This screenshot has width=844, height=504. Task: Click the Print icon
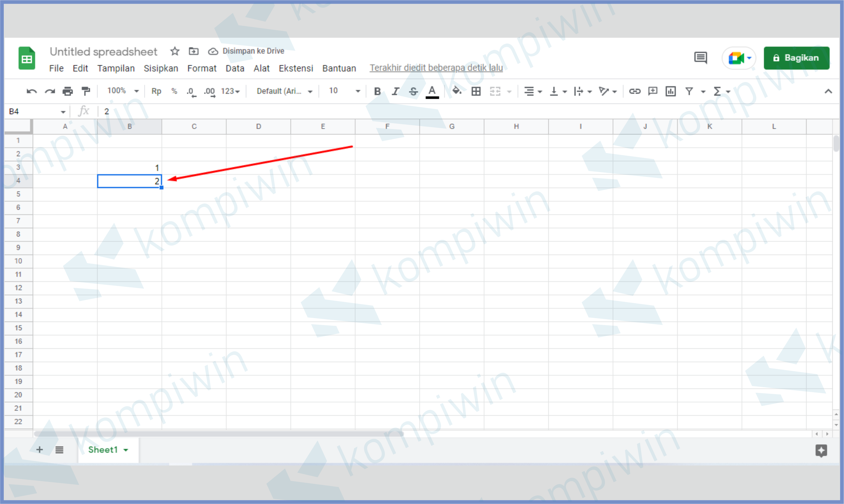[x=68, y=91]
